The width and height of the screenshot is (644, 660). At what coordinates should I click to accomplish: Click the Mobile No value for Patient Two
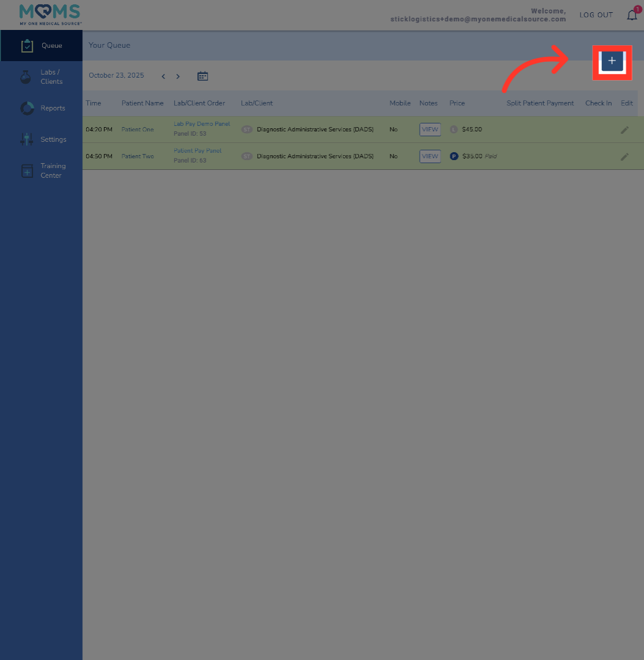coord(393,156)
